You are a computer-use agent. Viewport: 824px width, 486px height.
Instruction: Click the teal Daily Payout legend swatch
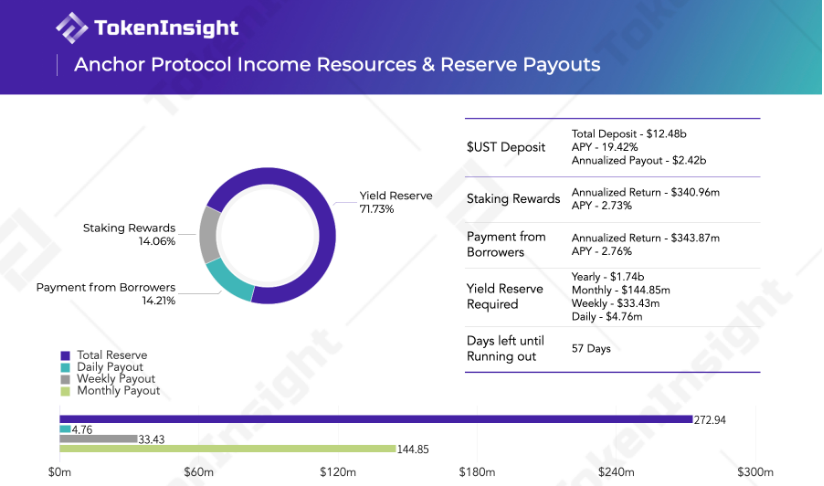(65, 368)
